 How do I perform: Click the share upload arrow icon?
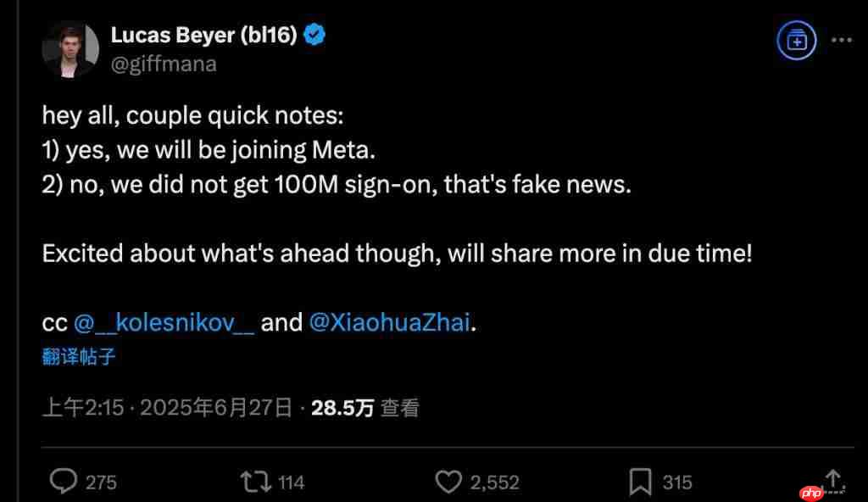pyautogui.click(x=833, y=480)
